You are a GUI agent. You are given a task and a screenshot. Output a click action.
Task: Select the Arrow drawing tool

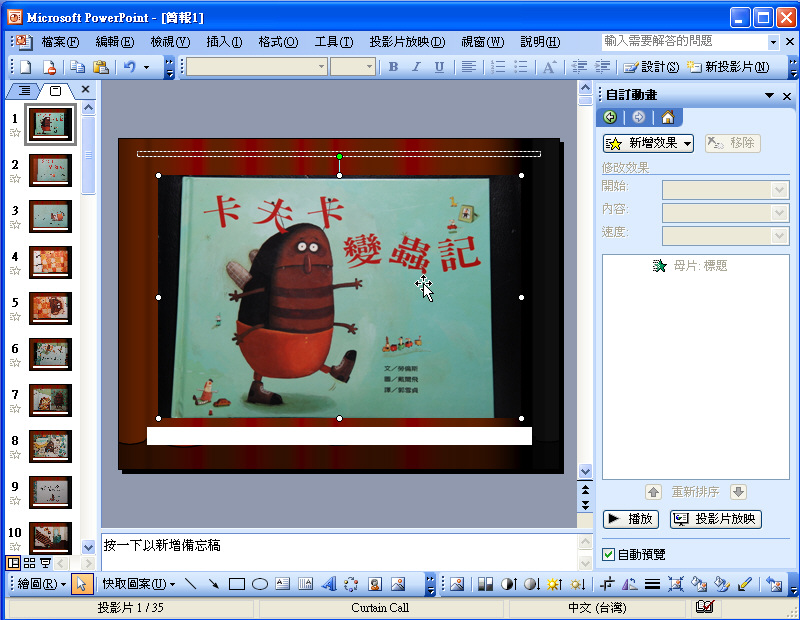pos(213,583)
